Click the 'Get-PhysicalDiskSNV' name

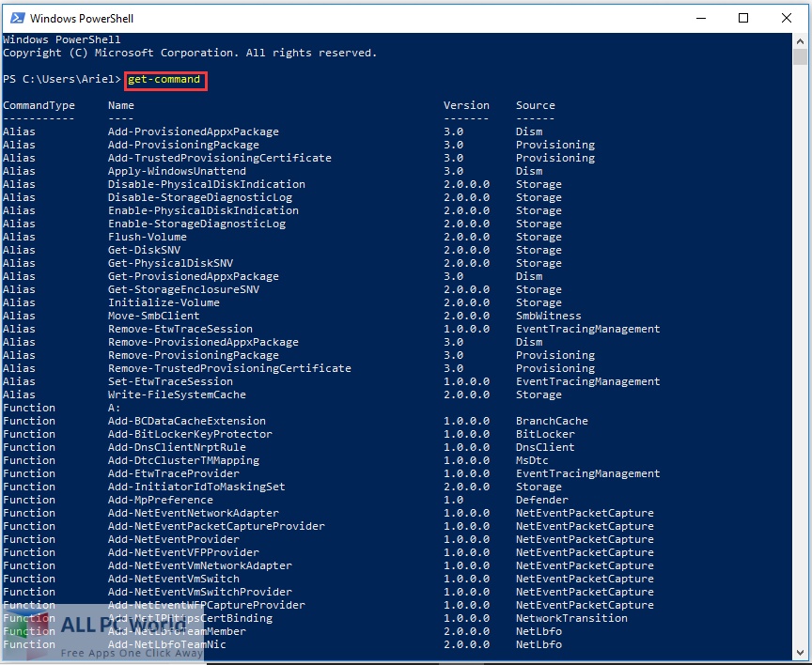[x=170, y=263]
